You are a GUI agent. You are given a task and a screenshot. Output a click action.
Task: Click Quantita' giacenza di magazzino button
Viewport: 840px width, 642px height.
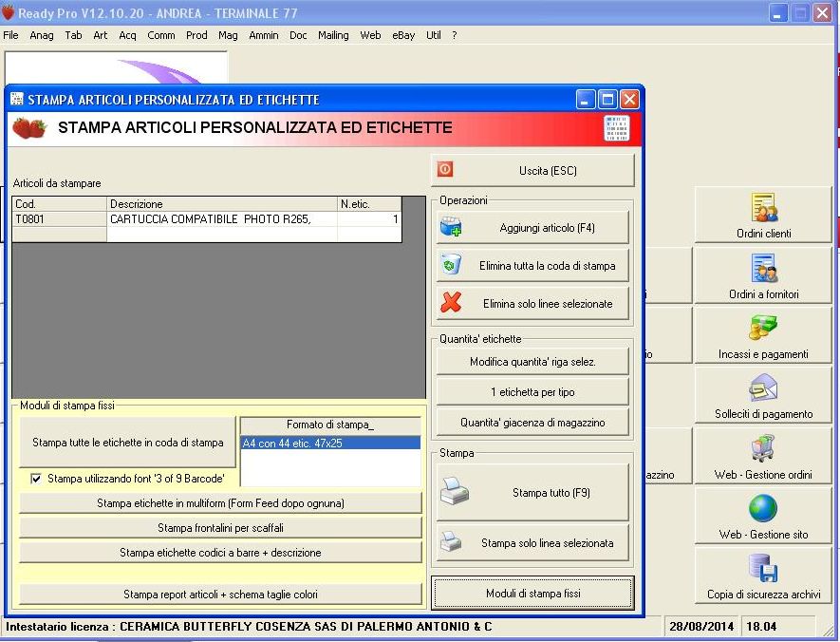tap(532, 423)
